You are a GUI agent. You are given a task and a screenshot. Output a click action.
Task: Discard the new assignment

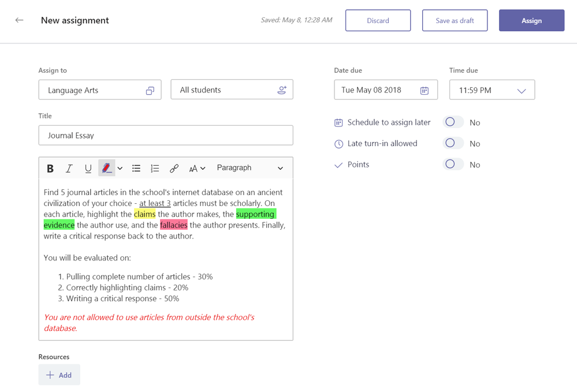[x=378, y=21]
